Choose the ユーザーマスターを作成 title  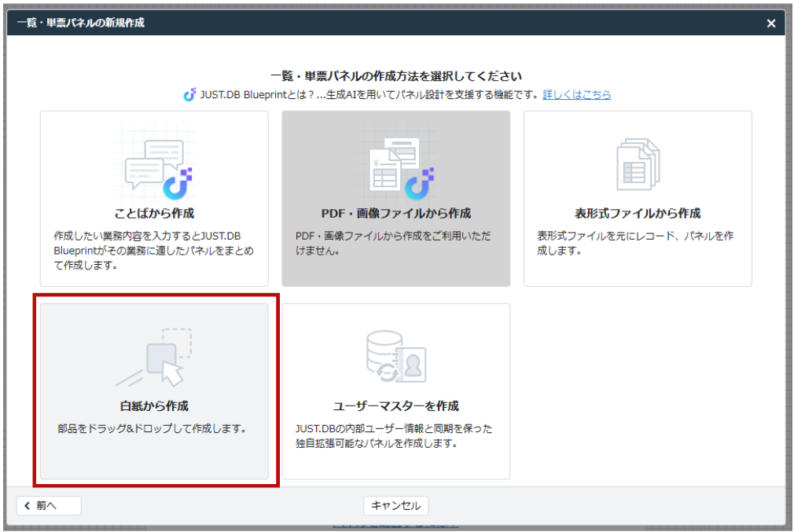(396, 406)
